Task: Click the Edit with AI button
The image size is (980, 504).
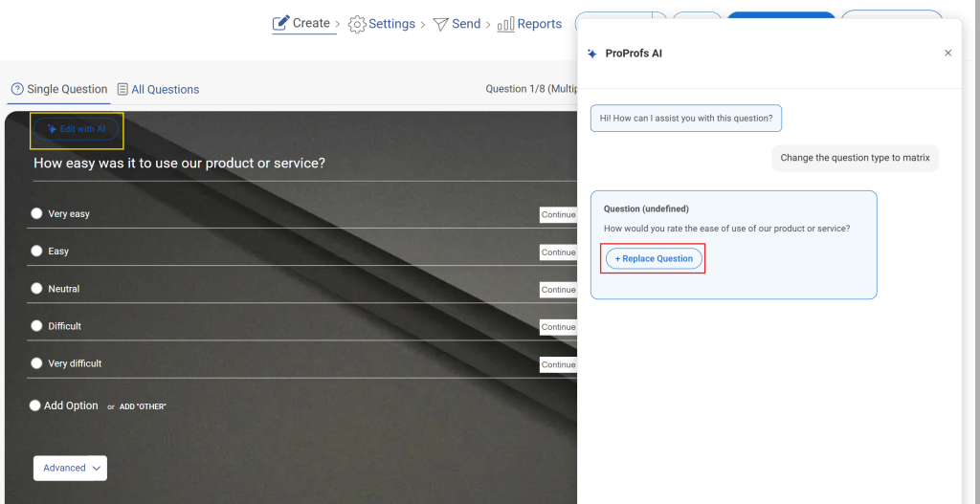Action: click(x=77, y=129)
